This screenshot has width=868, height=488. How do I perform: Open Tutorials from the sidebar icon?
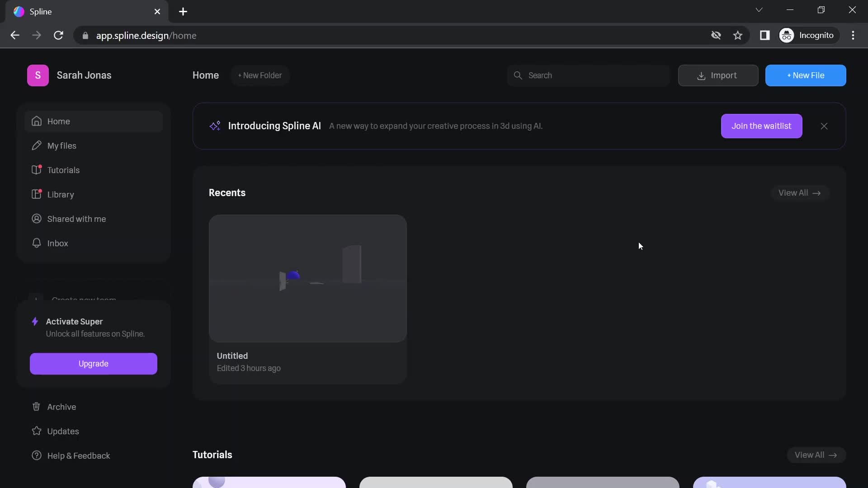36,170
